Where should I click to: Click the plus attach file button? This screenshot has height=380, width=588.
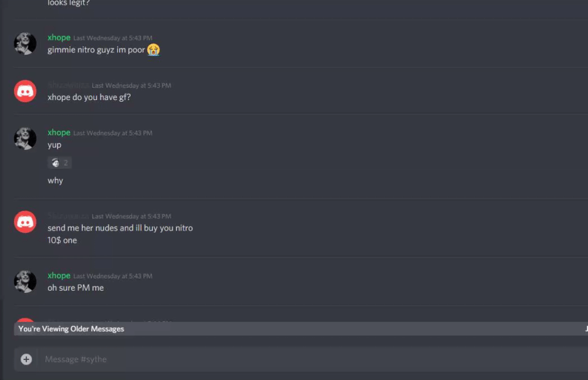pyautogui.click(x=26, y=359)
